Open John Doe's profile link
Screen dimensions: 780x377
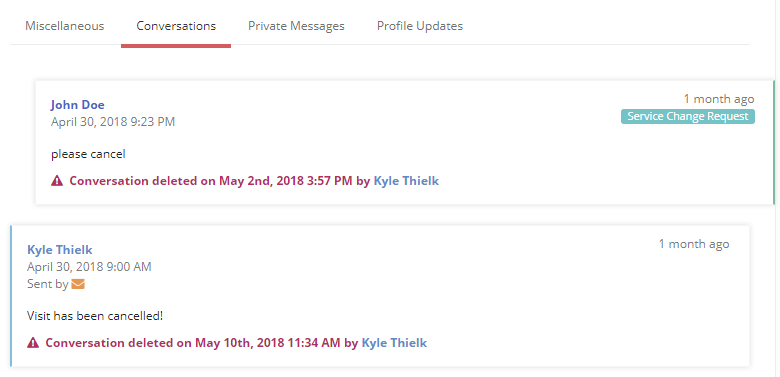[x=78, y=105]
